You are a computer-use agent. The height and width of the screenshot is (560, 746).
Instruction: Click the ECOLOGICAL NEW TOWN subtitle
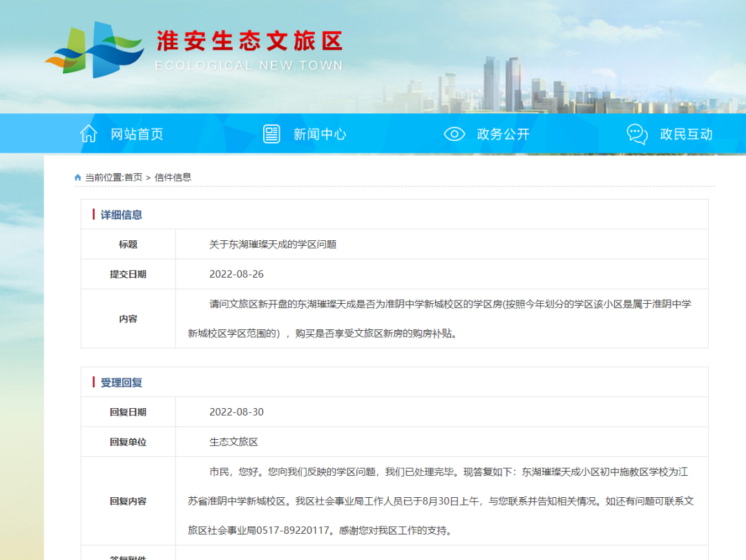(249, 66)
